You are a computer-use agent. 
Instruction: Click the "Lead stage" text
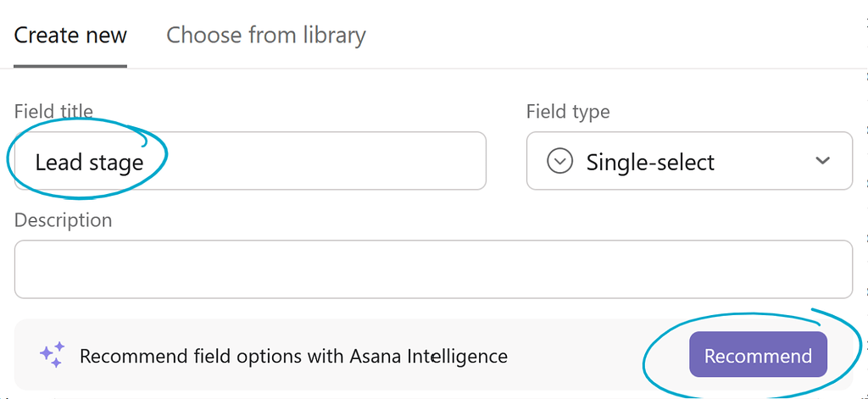click(89, 162)
